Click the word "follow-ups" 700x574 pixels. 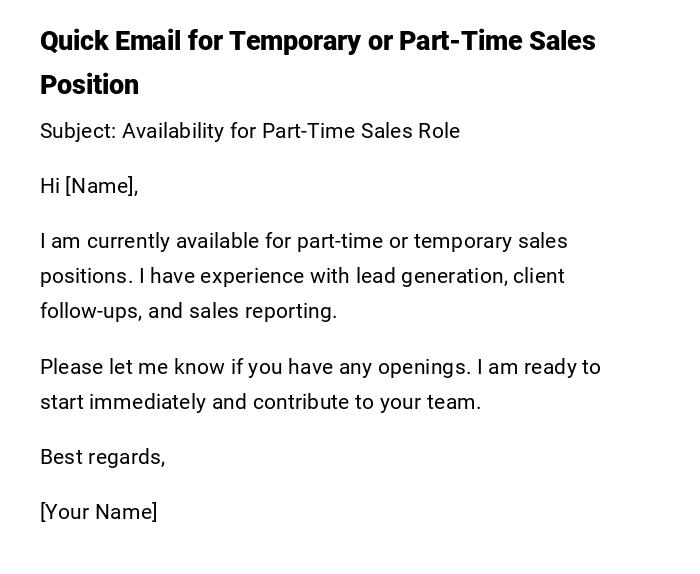[90, 311]
